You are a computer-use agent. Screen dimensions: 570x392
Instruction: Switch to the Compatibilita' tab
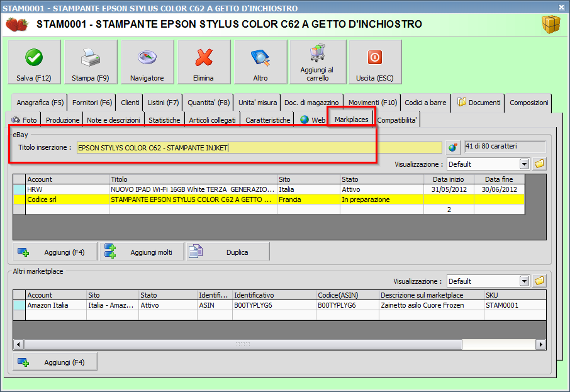click(396, 120)
